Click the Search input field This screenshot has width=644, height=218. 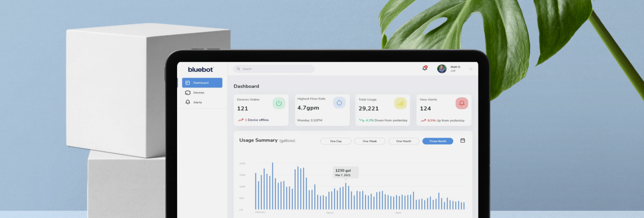pyautogui.click(x=274, y=69)
